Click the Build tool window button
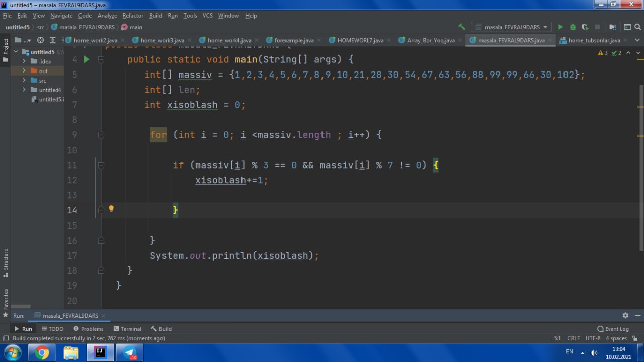The width and height of the screenshot is (644, 362). click(161, 329)
